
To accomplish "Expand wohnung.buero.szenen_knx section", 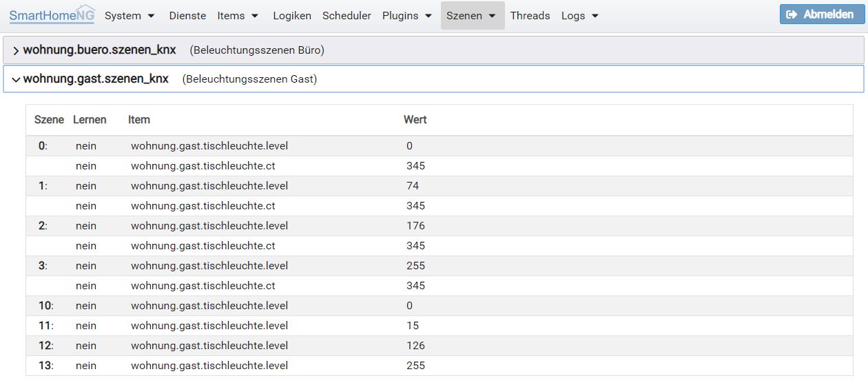I will pyautogui.click(x=99, y=50).
